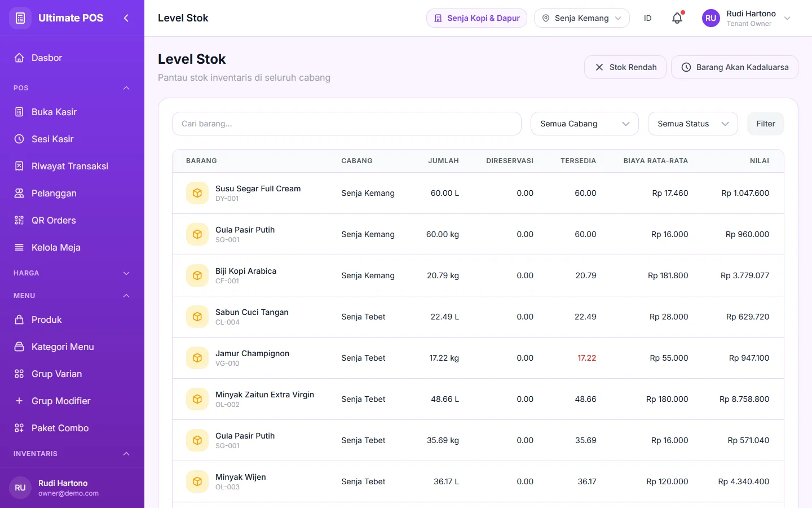Click the Minyak Wijen product icon
This screenshot has height=508, width=812.
pyautogui.click(x=197, y=481)
